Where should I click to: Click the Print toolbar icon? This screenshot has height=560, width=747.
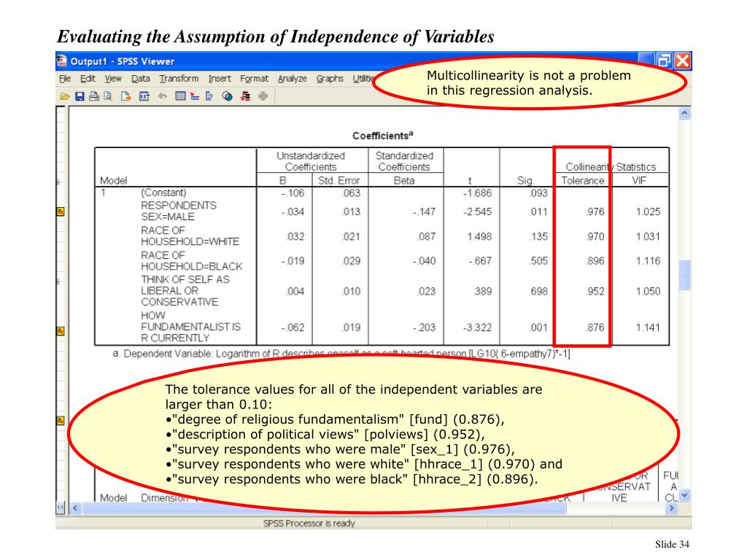[94, 96]
